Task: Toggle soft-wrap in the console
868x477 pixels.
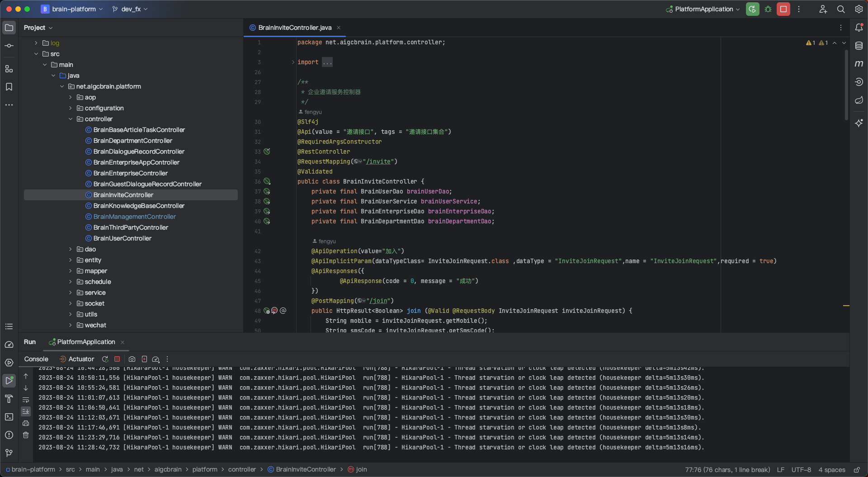Action: 26,400
